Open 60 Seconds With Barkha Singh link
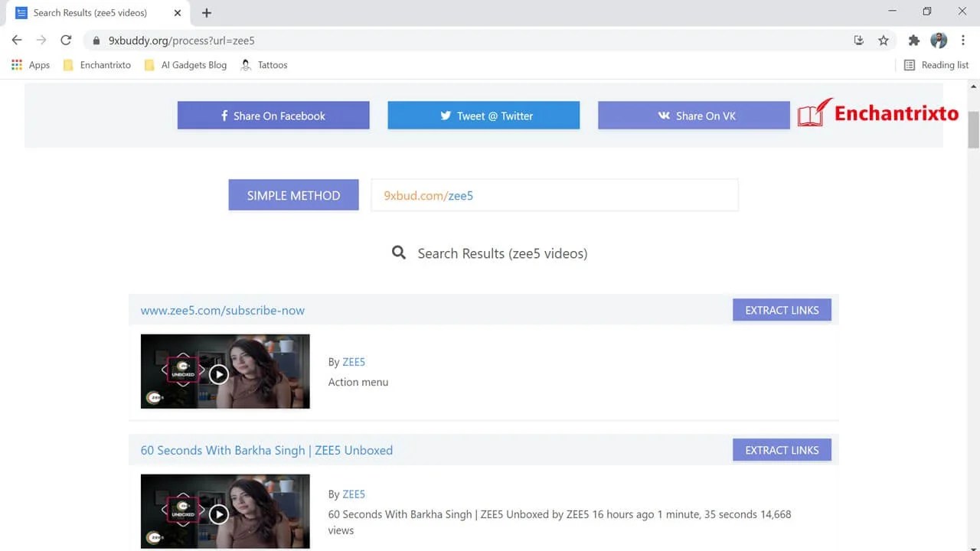 tap(266, 450)
